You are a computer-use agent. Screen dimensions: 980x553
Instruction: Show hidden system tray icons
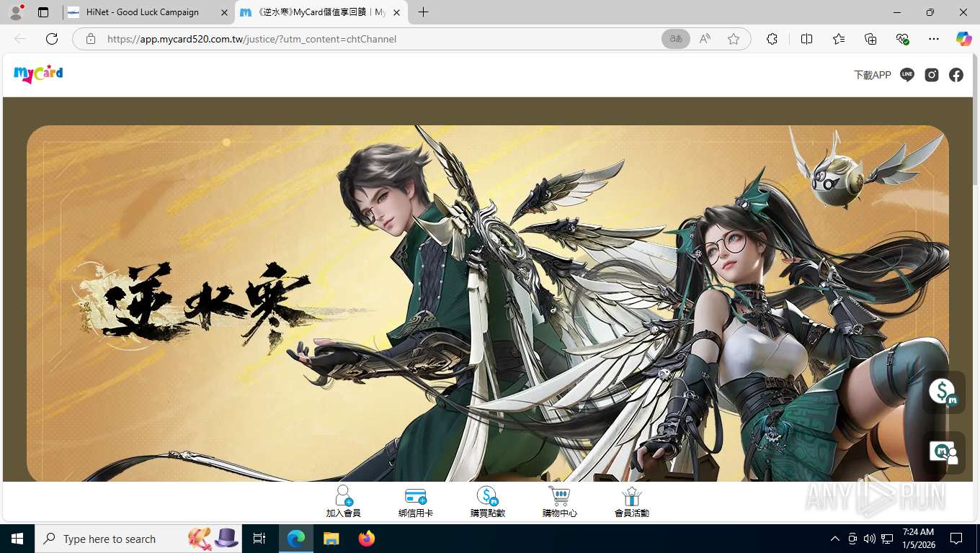tap(835, 539)
